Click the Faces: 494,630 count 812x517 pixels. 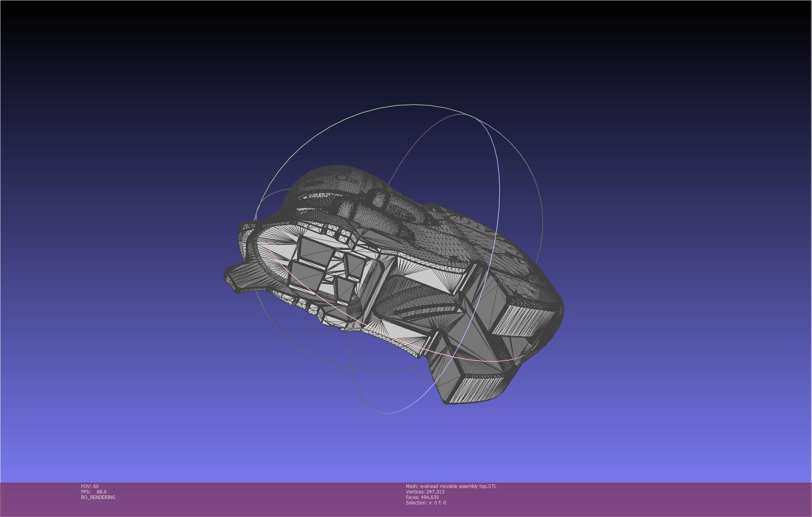pos(422,497)
